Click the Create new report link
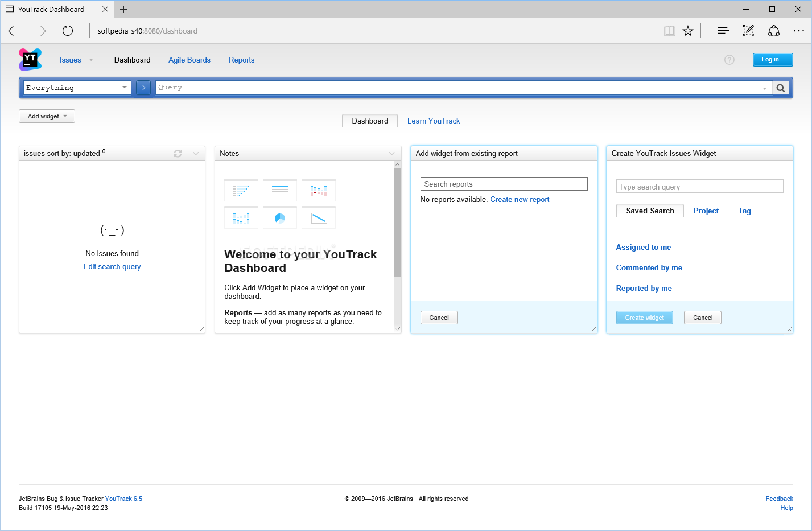Image resolution: width=812 pixels, height=531 pixels. (x=520, y=200)
